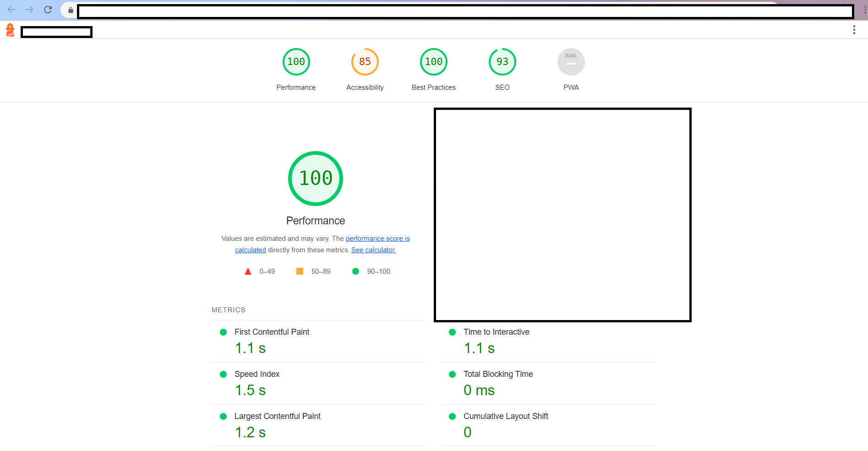The width and height of the screenshot is (868, 451).
Task: Click the 90–100 legend range text
Action: pos(379,272)
